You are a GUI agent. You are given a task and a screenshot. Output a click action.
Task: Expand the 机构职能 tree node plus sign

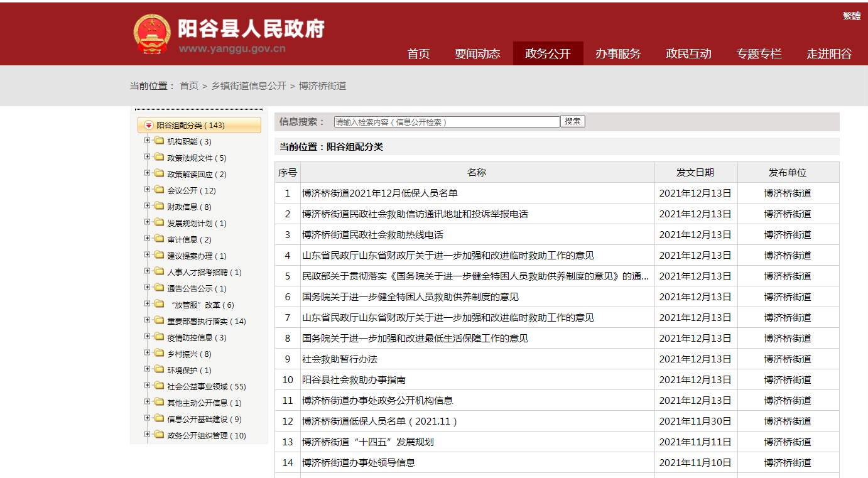147,141
